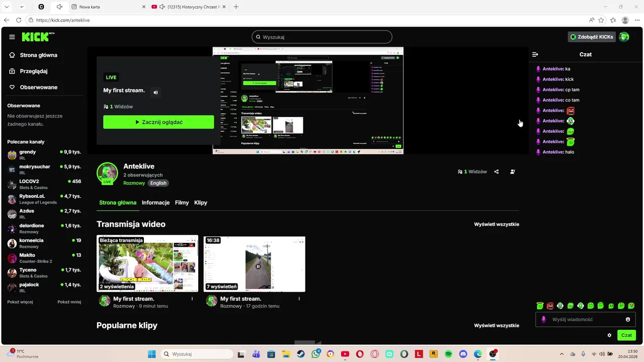Open recommended channel grendy
The width and height of the screenshot is (644, 362).
click(x=44, y=155)
